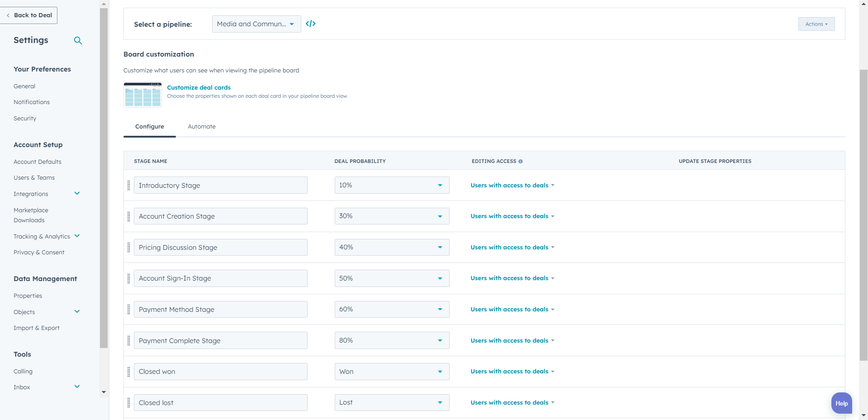
Task: Expand Tracking & Analytics in the sidebar
Action: click(x=77, y=236)
